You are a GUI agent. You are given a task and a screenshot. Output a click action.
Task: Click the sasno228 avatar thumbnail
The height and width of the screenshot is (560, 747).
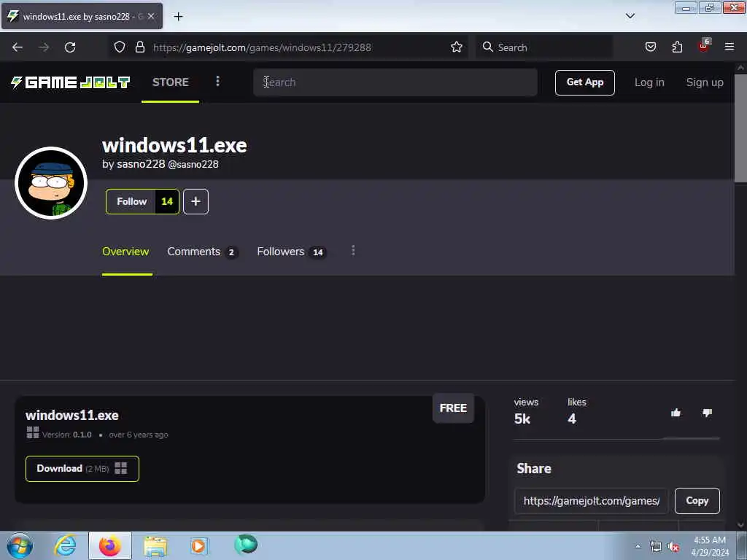[x=51, y=183]
